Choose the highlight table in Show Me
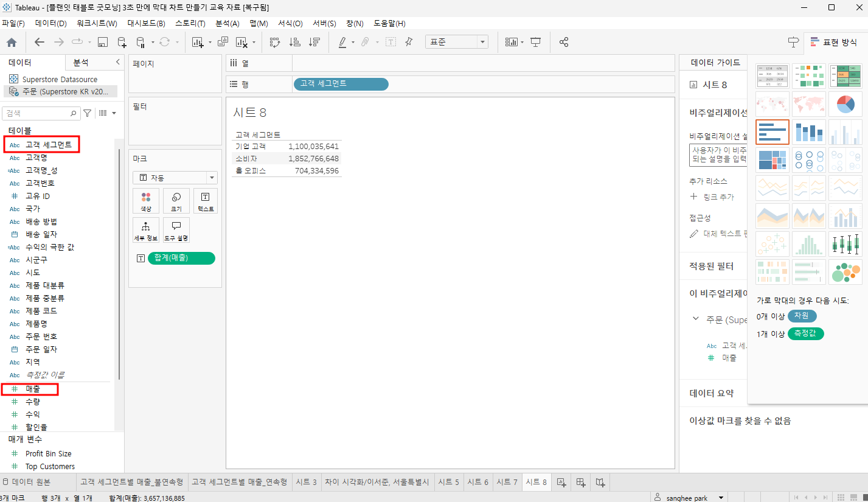 tap(845, 76)
